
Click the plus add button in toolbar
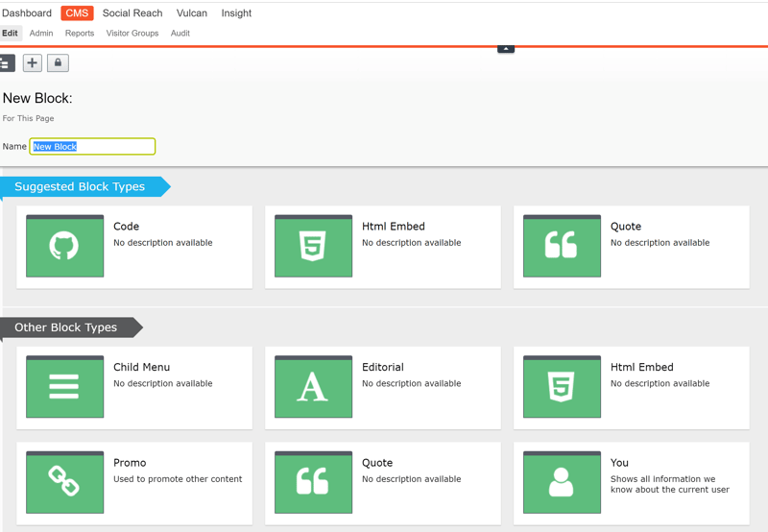tap(33, 62)
